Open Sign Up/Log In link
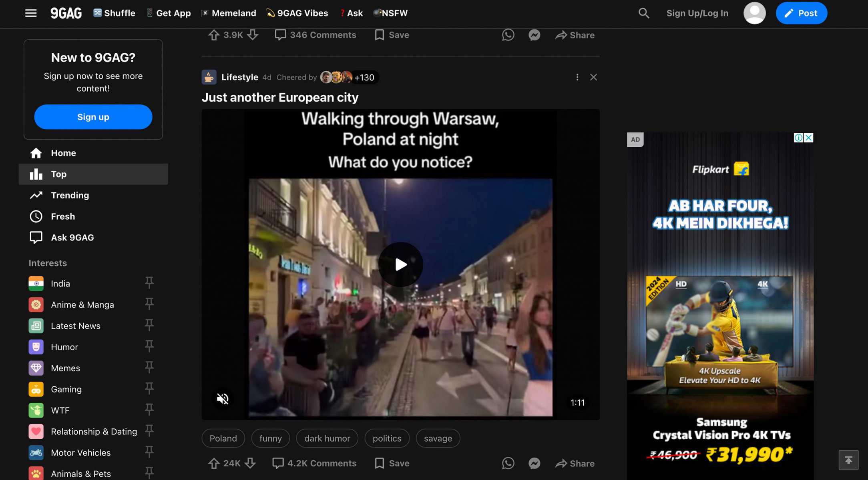Screen dimensions: 868x480 697,13
